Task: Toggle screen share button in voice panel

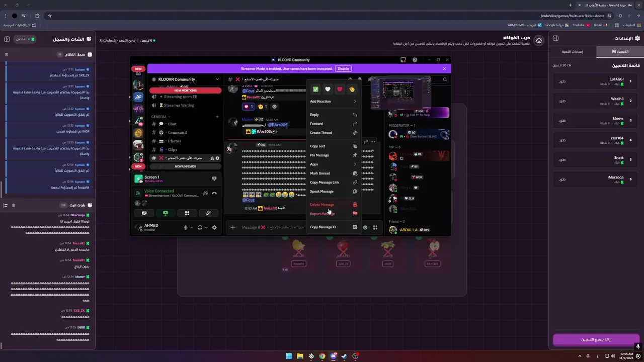Action: coord(166,213)
